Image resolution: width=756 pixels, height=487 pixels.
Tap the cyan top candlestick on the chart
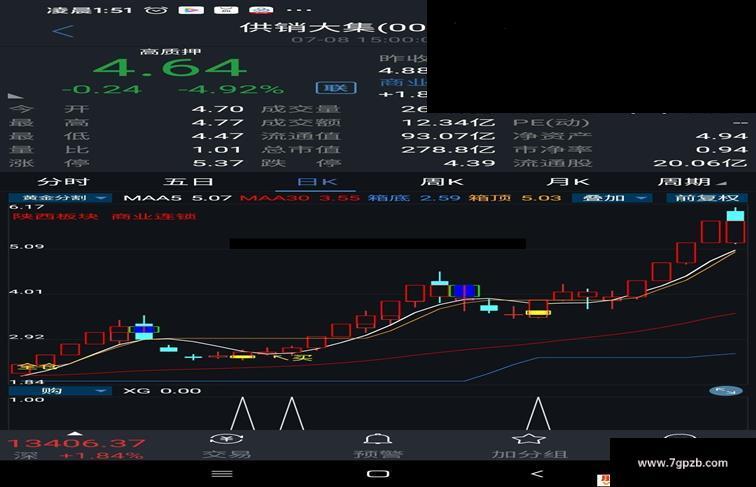[735, 214]
